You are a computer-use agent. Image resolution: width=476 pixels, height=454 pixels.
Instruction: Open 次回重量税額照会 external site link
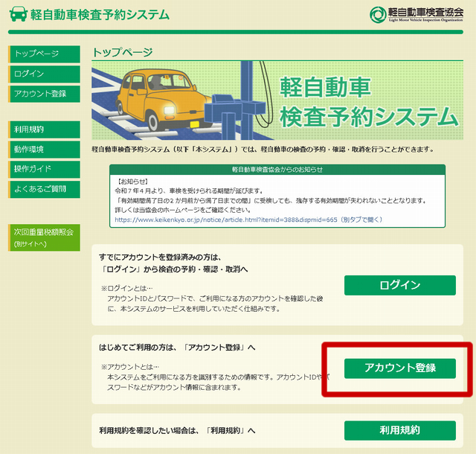tap(45, 237)
